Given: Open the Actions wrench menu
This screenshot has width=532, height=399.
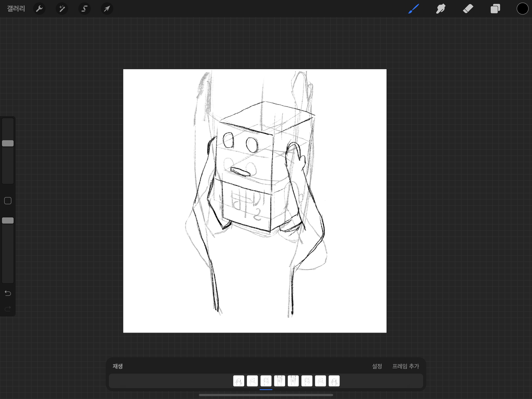Looking at the screenshot, I should pyautogui.click(x=39, y=9).
